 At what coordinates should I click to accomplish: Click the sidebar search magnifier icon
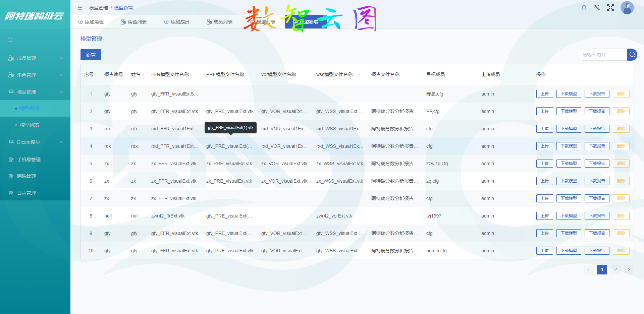(10, 40)
